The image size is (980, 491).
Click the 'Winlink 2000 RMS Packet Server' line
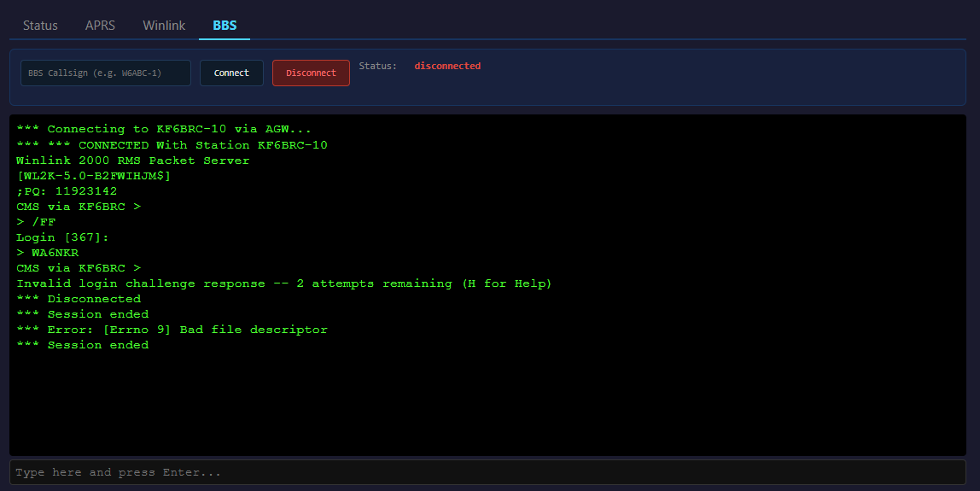click(x=133, y=161)
